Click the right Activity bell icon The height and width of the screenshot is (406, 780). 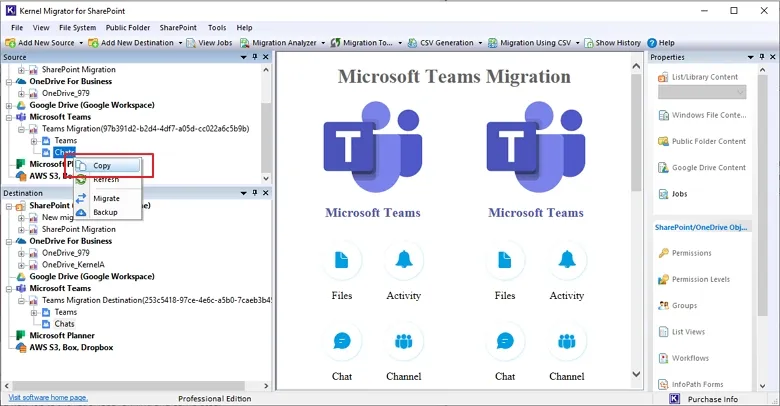pyautogui.click(x=567, y=260)
